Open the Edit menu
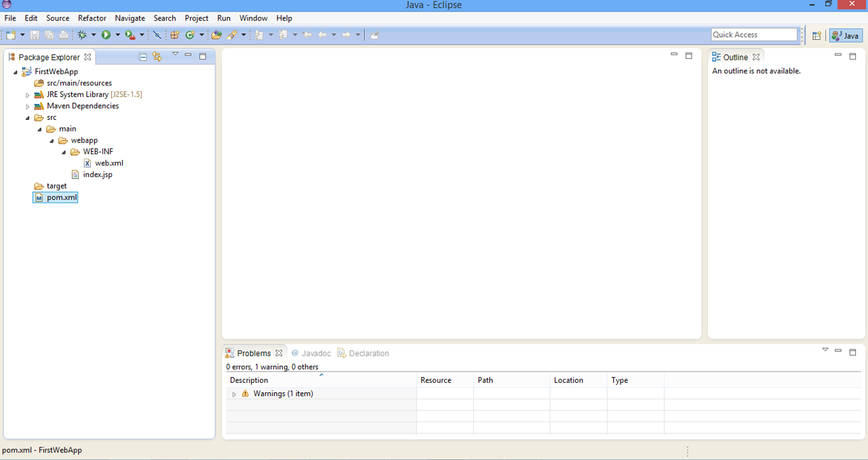The height and width of the screenshot is (460, 868). (x=31, y=18)
